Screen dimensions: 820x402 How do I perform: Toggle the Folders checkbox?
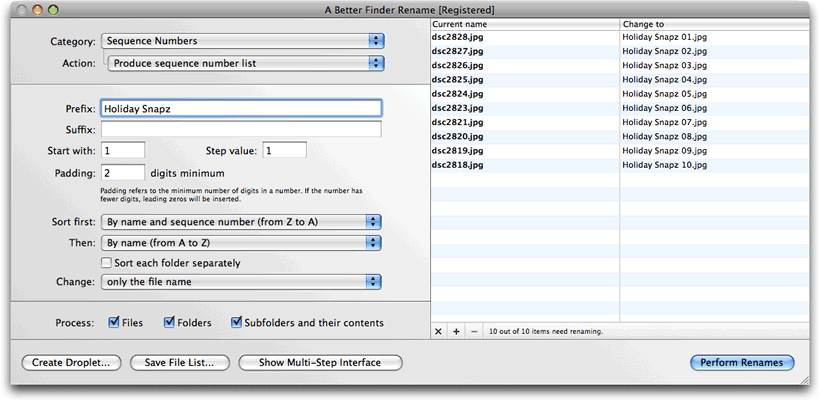[169, 323]
